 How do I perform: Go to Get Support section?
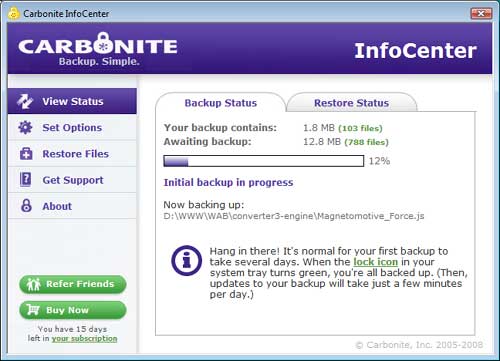(72, 180)
